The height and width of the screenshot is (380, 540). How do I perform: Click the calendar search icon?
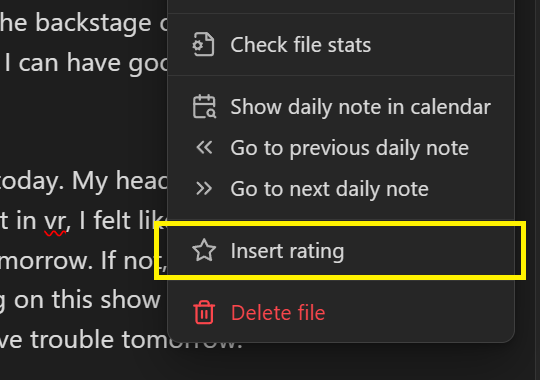point(204,107)
